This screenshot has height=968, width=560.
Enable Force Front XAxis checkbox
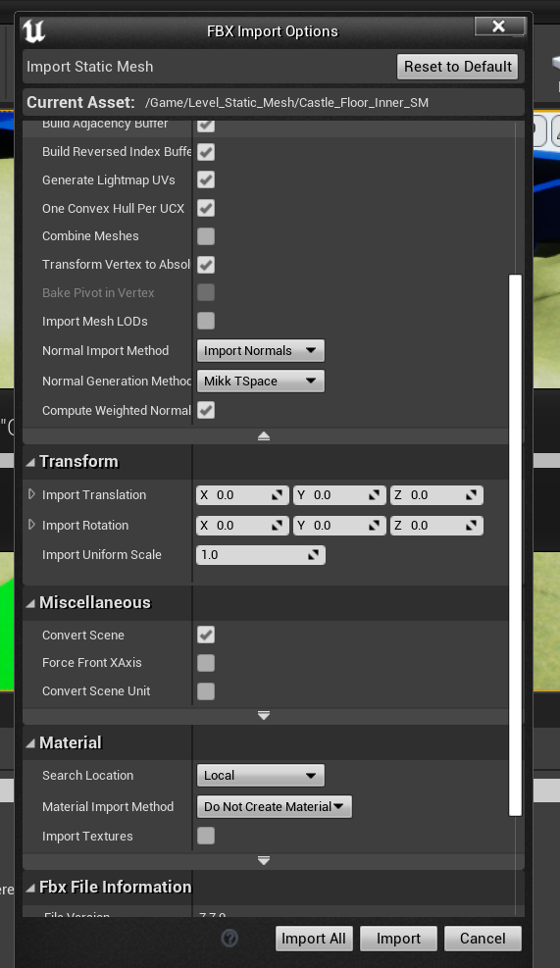[x=206, y=663]
